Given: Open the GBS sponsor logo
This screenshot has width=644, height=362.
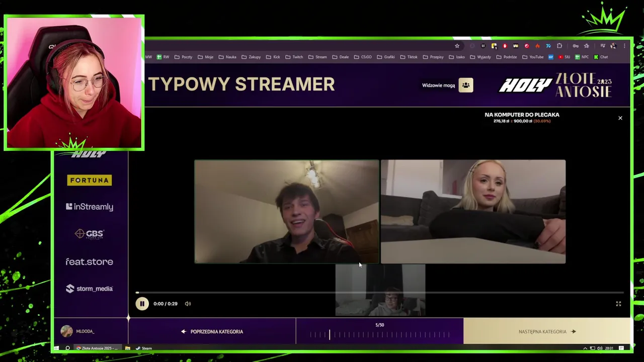Looking at the screenshot, I should [x=90, y=234].
